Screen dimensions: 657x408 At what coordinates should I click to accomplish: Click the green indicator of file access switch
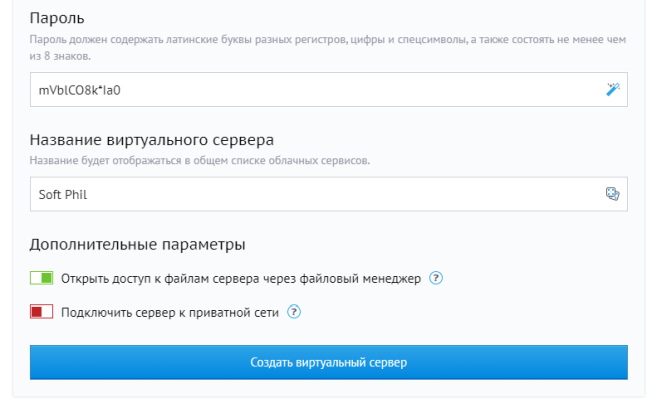pyautogui.click(x=47, y=278)
